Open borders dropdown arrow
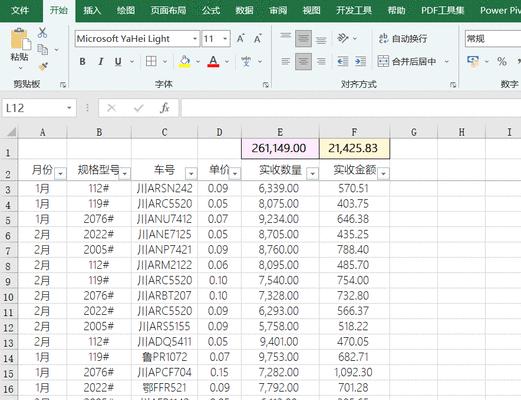This screenshot has height=400, width=521. [x=165, y=62]
